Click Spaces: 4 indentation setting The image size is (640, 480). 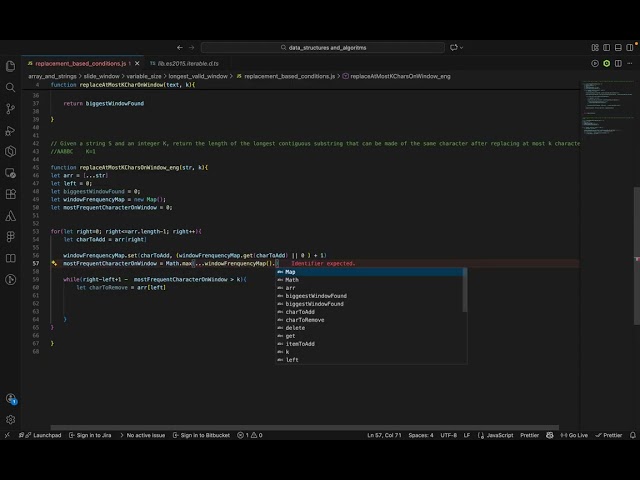pos(421,435)
